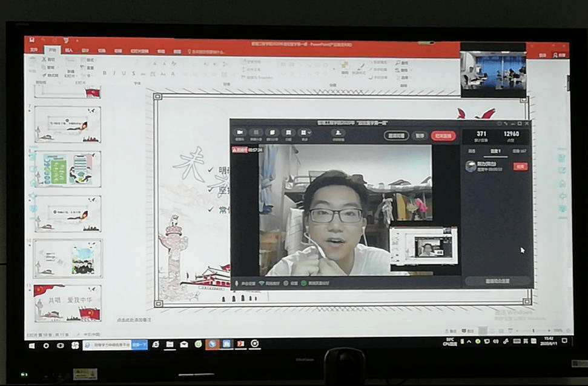588x386 pixels.
Task: Click the notes placeholder below the slide
Action: [134, 320]
